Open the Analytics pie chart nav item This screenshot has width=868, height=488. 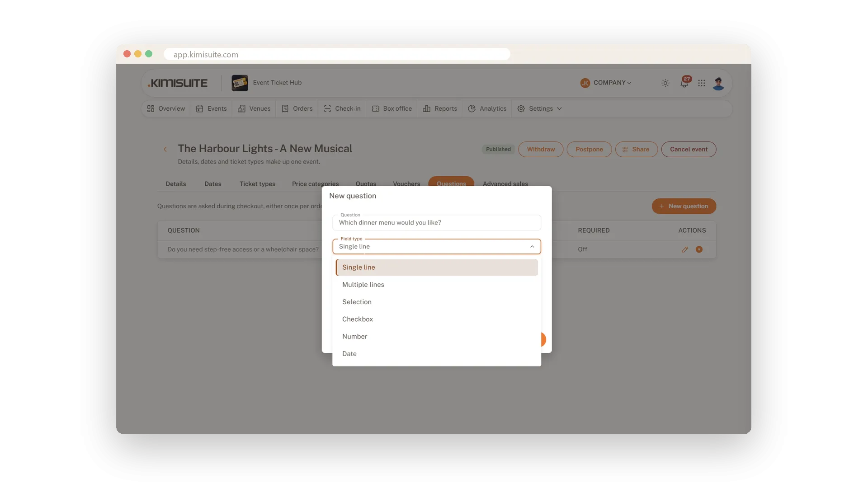pyautogui.click(x=487, y=109)
